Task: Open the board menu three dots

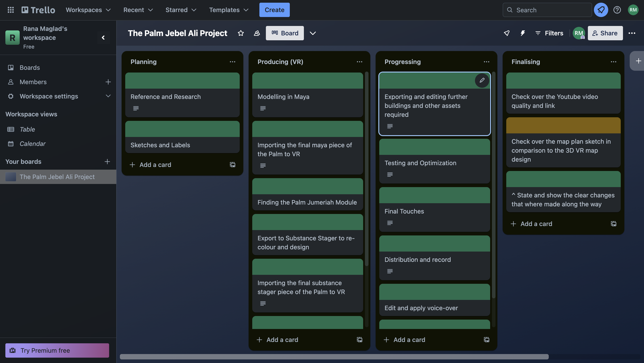Action: coord(632,33)
